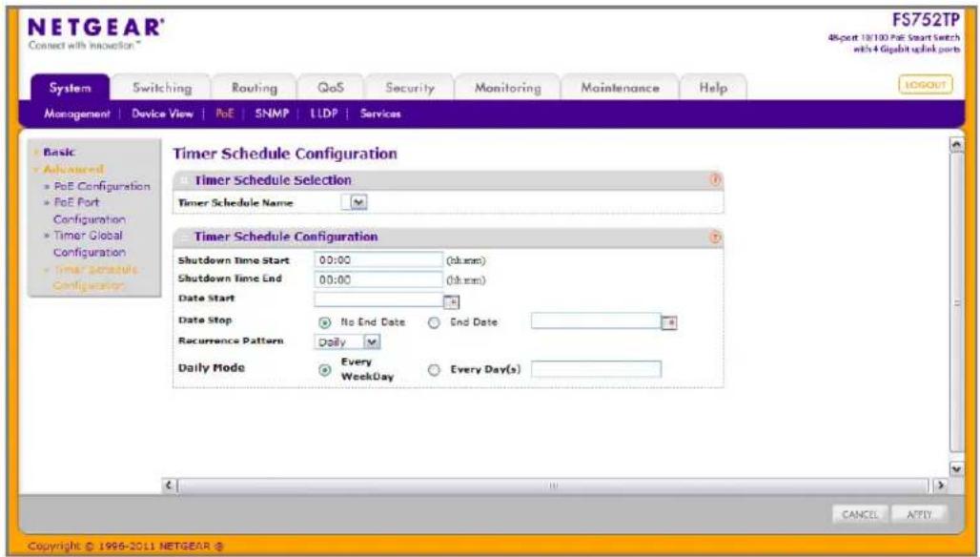
Task: Click help icon for Timer Schedule Selection
Action: tap(716, 180)
